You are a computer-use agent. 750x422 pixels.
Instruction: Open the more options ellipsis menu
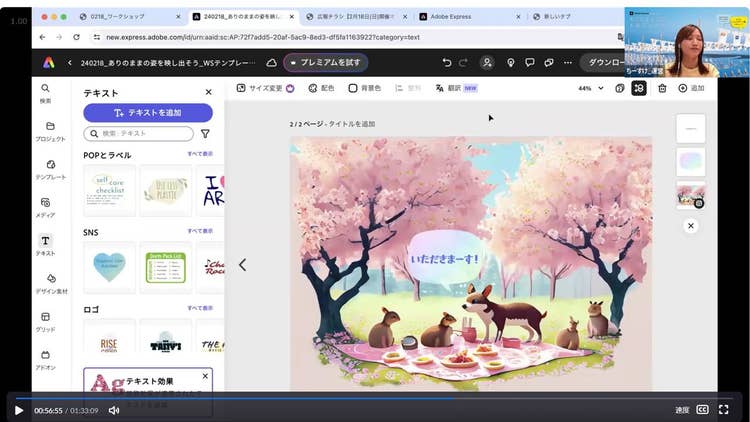click(x=568, y=63)
